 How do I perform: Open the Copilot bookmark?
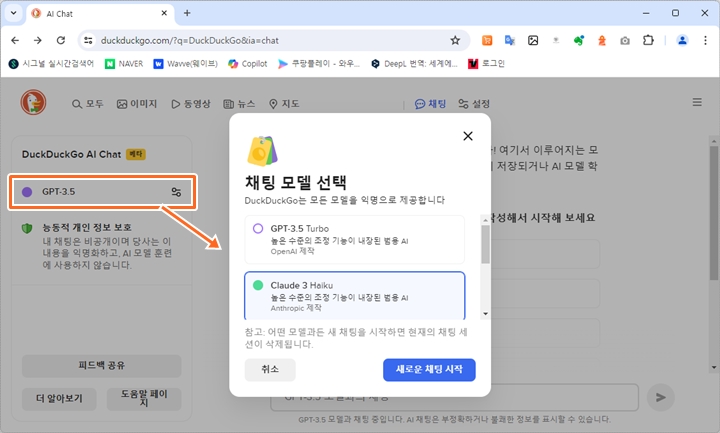pyautogui.click(x=248, y=64)
